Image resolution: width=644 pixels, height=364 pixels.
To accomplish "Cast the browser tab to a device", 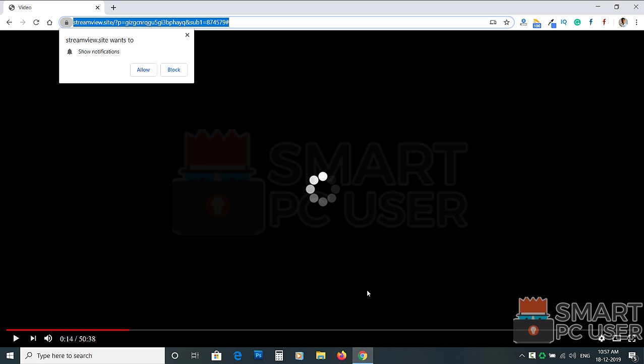I will click(493, 22).
